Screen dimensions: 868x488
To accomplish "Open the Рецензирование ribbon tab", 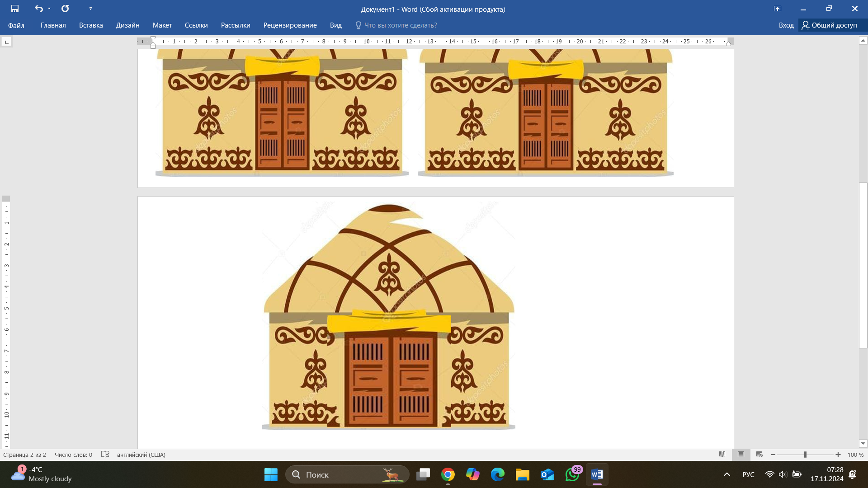I will (x=290, y=25).
